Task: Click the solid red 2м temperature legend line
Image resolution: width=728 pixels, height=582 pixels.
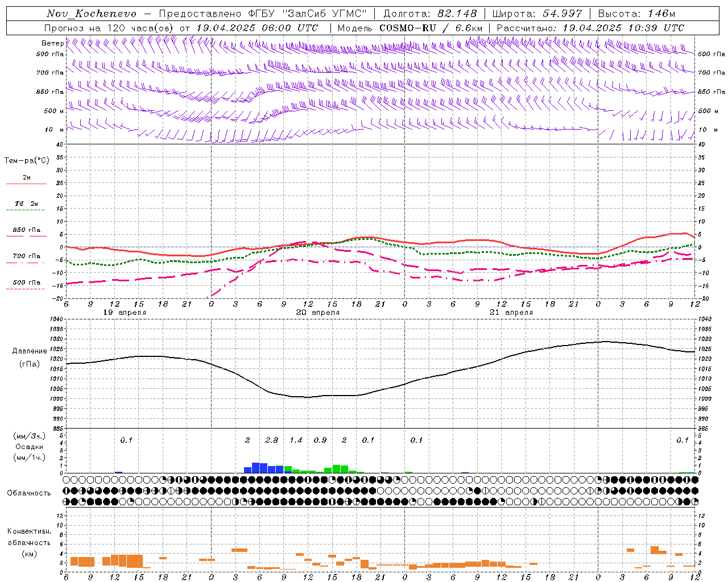Action: pos(26,184)
